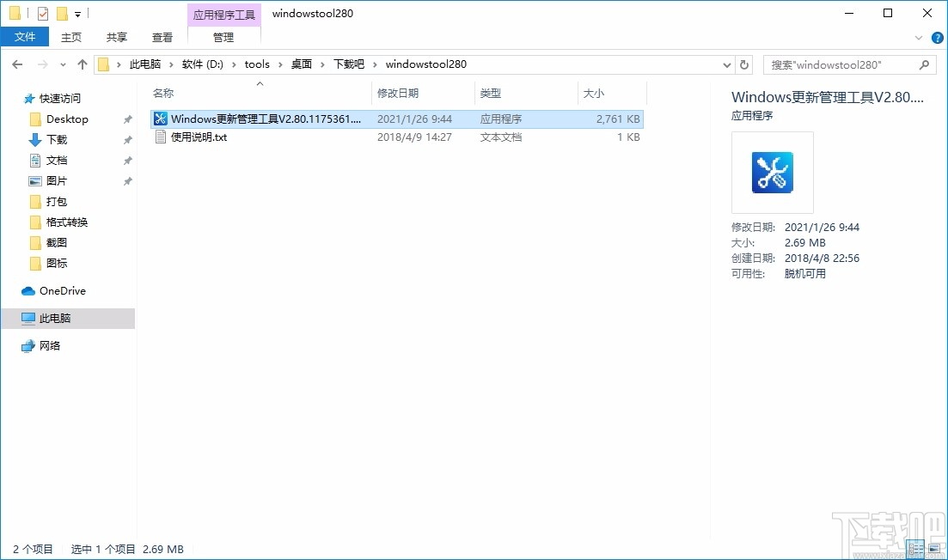Viewport: 948px width, 560px height.
Task: Click the 应用程序工具 contextual tab header
Action: point(224,15)
